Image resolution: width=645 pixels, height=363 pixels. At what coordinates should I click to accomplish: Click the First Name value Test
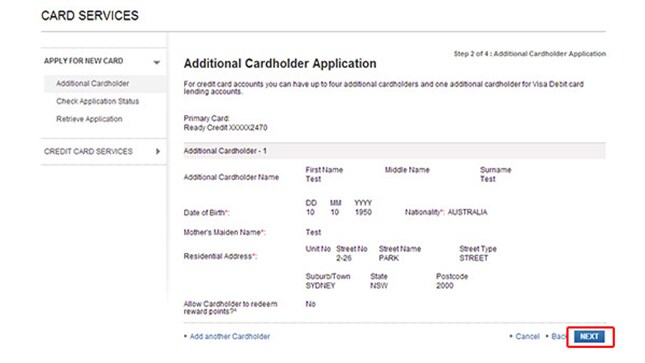313,179
